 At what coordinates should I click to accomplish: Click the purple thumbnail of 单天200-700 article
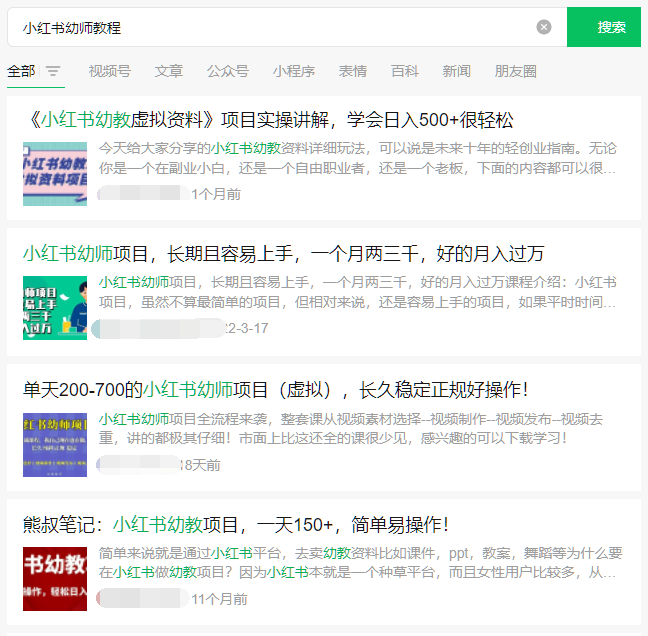(x=55, y=445)
